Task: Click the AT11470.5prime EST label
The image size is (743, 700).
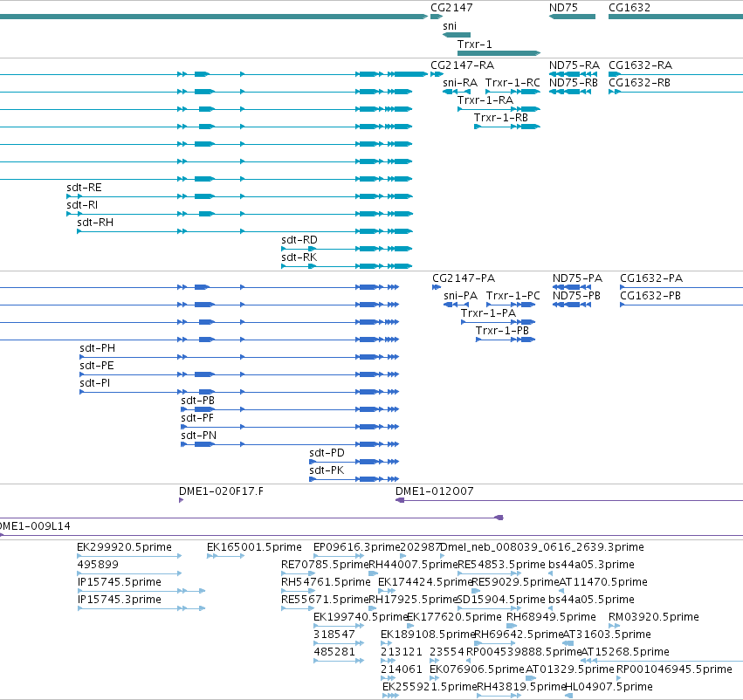Action: coord(603,582)
